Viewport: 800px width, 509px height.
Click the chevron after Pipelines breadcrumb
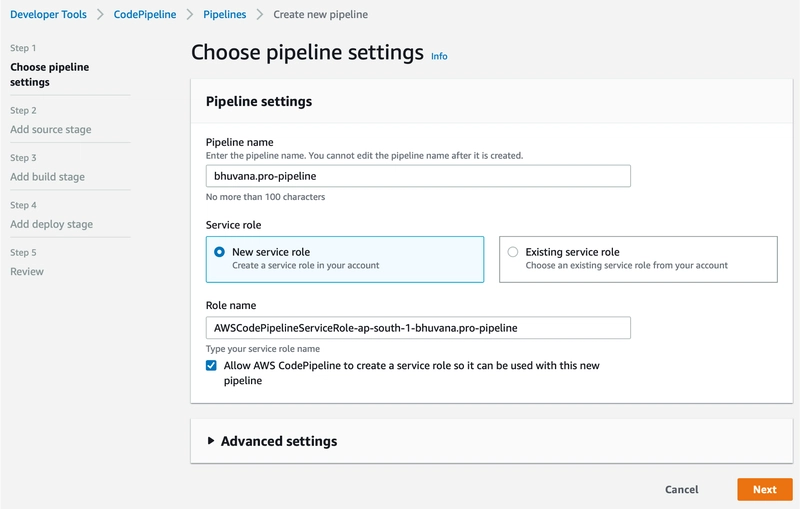click(x=260, y=15)
